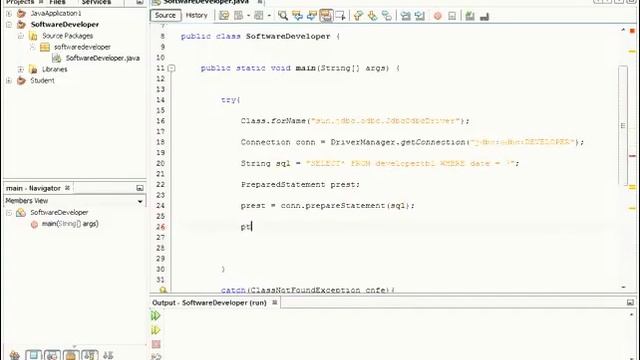
Task: Expand the Libraries node
Action: coord(20,69)
